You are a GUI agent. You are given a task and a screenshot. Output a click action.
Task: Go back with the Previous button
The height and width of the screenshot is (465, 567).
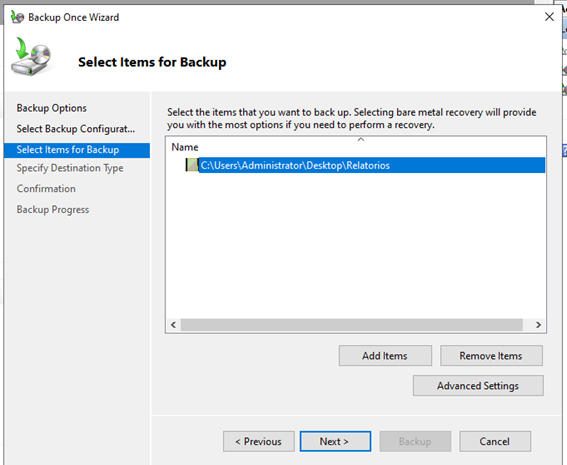click(259, 441)
